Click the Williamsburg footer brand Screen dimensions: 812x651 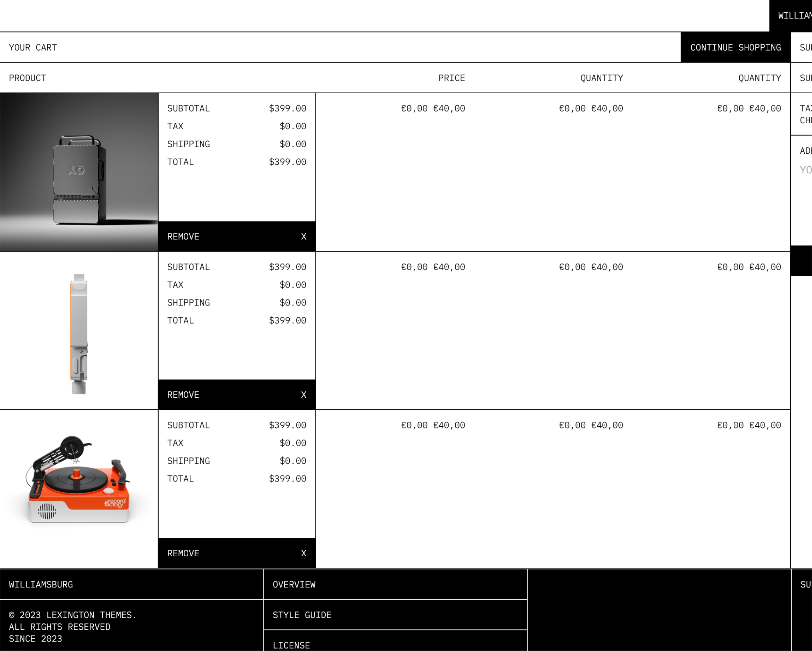point(41,585)
